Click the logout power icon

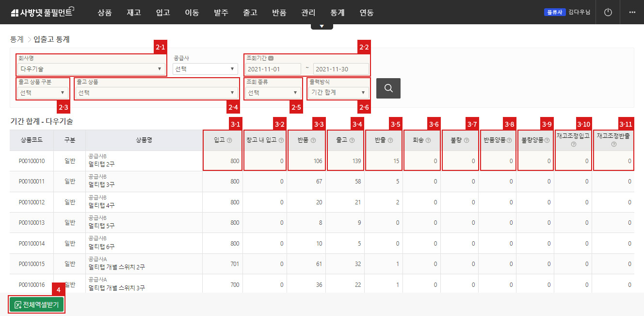point(608,12)
